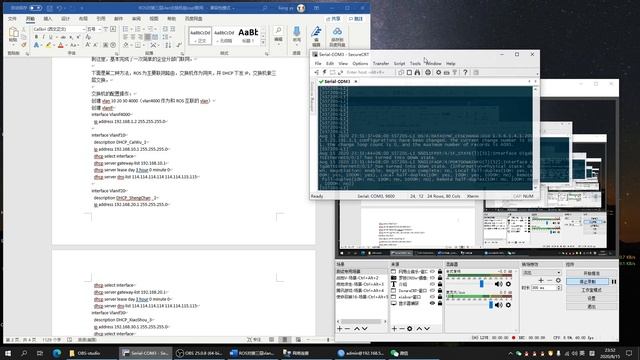This screenshot has height=360, width=640.
Task: Click Windows Start button on taskbar
Action: [7, 353]
